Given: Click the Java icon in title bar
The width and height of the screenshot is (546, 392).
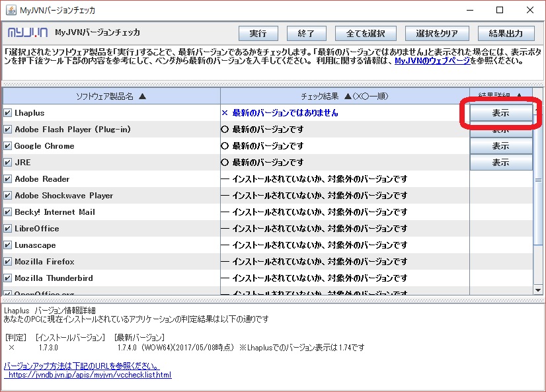Looking at the screenshot, I should tap(11, 10).
